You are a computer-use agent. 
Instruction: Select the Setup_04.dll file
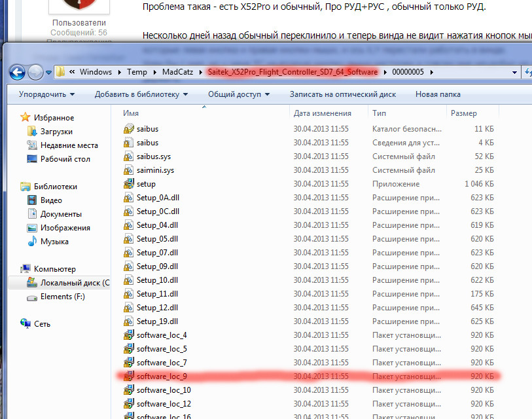(157, 225)
